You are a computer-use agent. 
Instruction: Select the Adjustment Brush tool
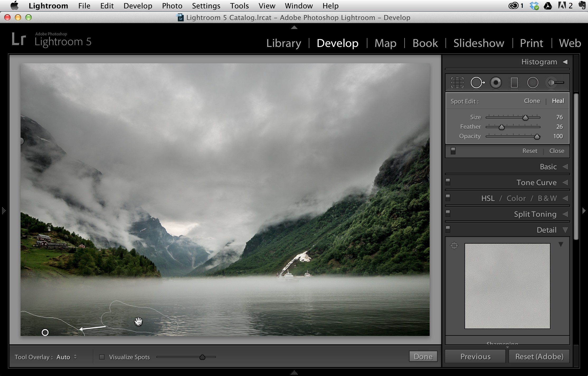pyautogui.click(x=555, y=83)
